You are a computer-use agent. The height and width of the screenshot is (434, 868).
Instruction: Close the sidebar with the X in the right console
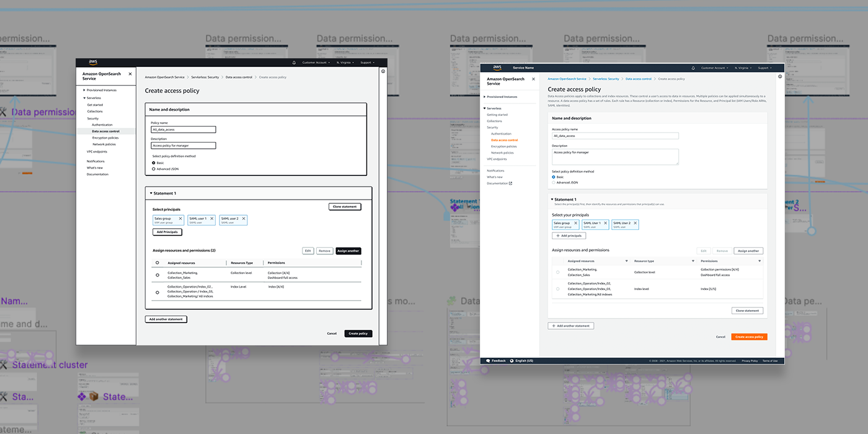533,79
